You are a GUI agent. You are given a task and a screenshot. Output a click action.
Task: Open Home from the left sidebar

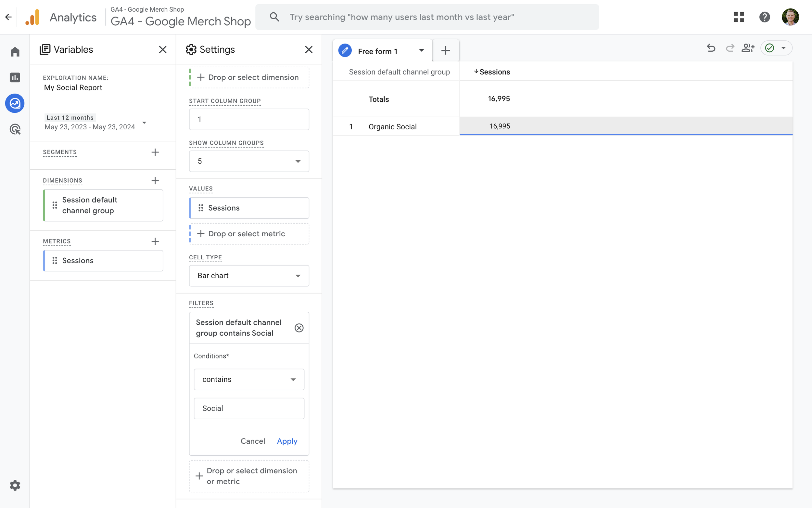tap(15, 51)
